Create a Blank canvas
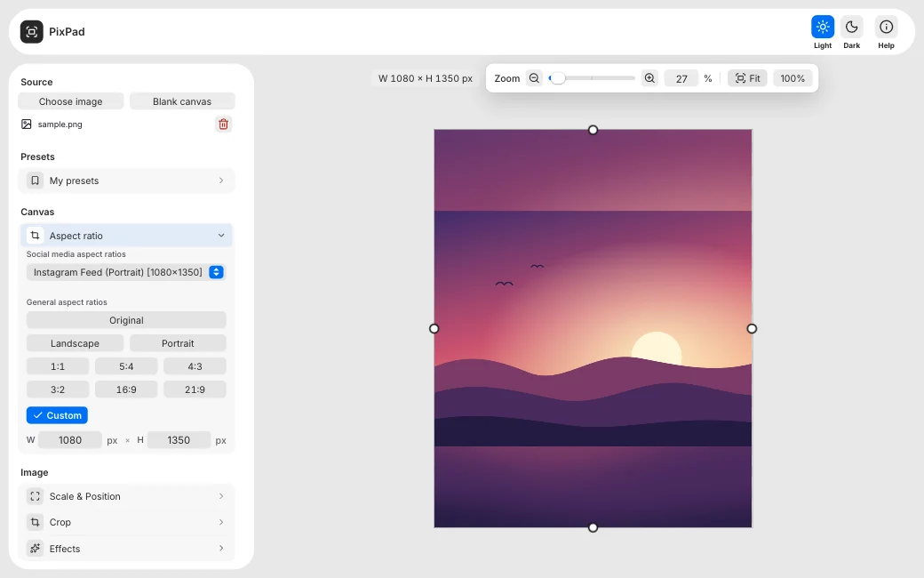The image size is (924, 578). (182, 101)
